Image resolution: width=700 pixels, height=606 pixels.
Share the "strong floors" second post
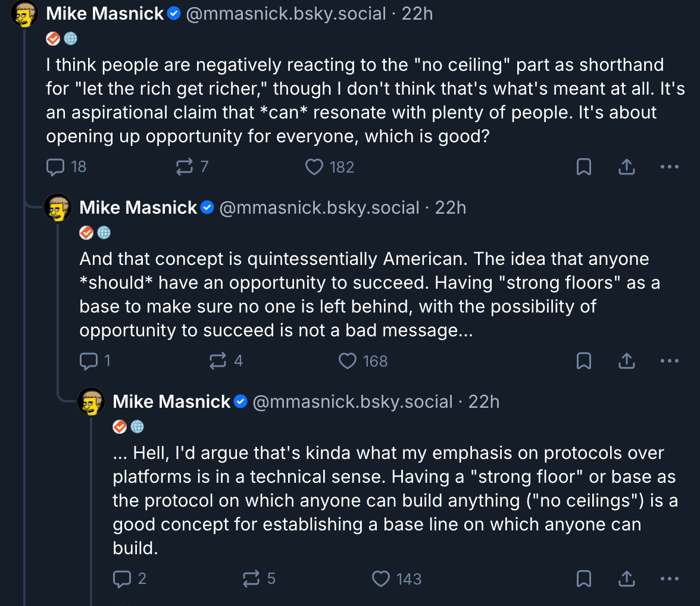coord(626,361)
